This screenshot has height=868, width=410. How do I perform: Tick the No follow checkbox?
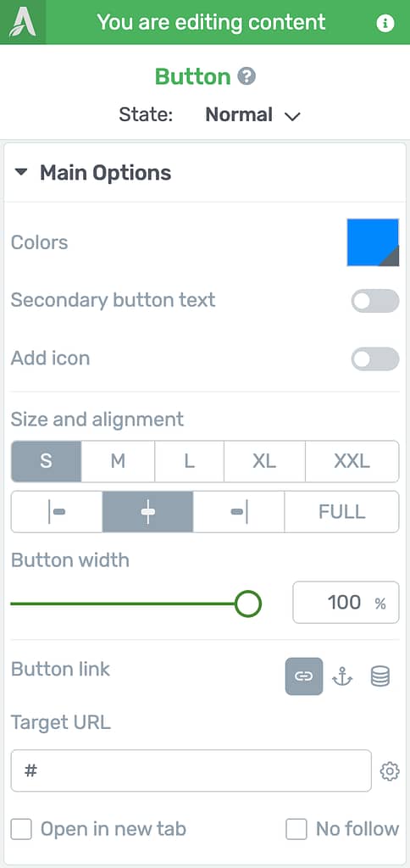(x=296, y=829)
